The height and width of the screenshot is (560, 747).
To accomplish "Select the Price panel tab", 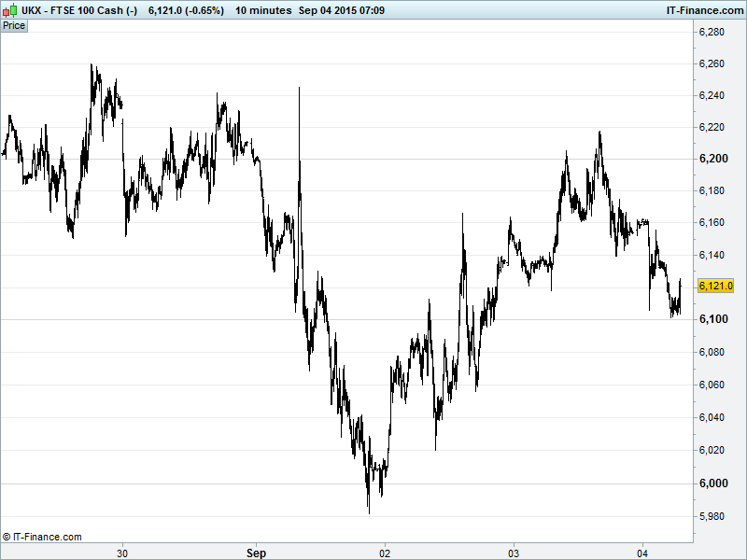I will (x=14, y=25).
